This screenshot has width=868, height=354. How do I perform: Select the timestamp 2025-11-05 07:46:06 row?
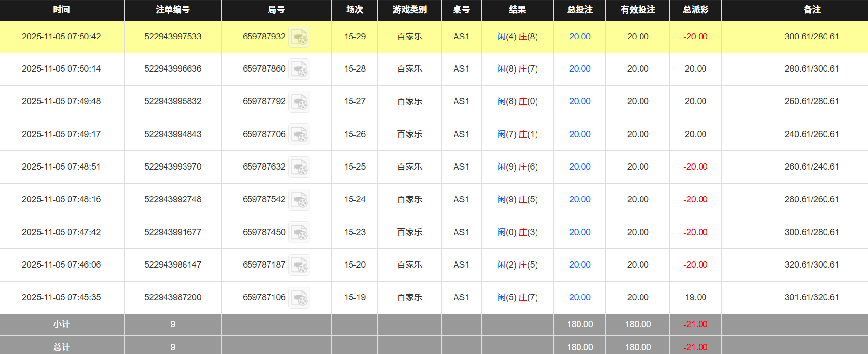(62, 265)
